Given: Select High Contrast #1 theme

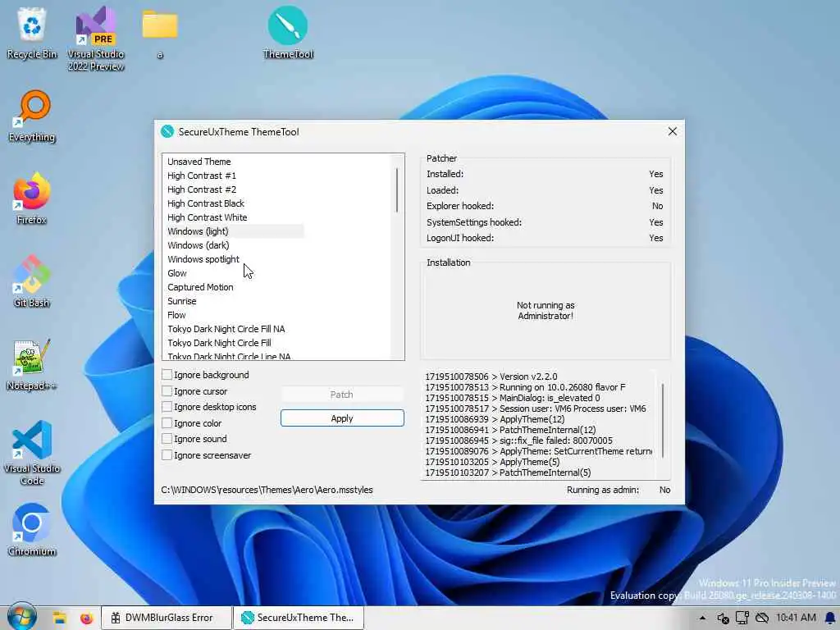Looking at the screenshot, I should (202, 176).
